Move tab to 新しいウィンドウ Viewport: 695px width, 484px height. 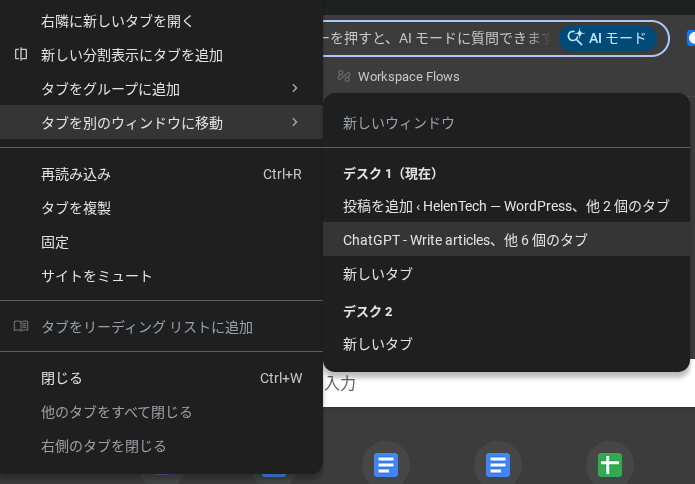coord(399,123)
